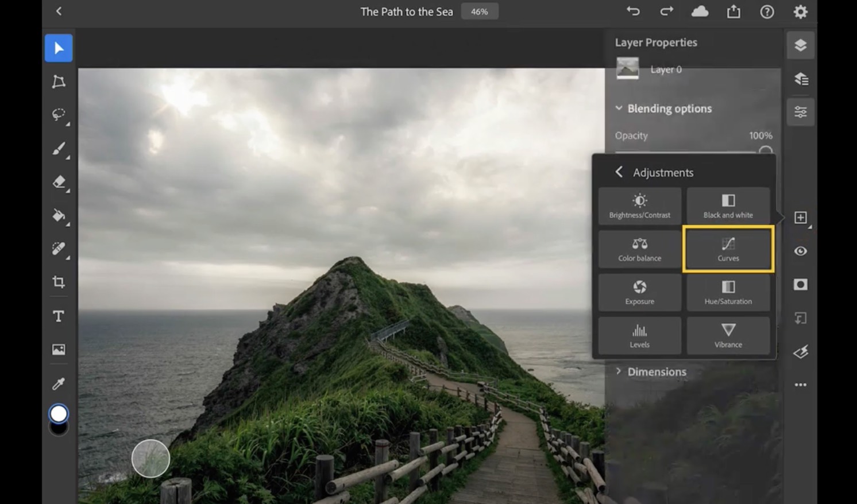
Task: Tap the touch shortcut circle
Action: 150,459
